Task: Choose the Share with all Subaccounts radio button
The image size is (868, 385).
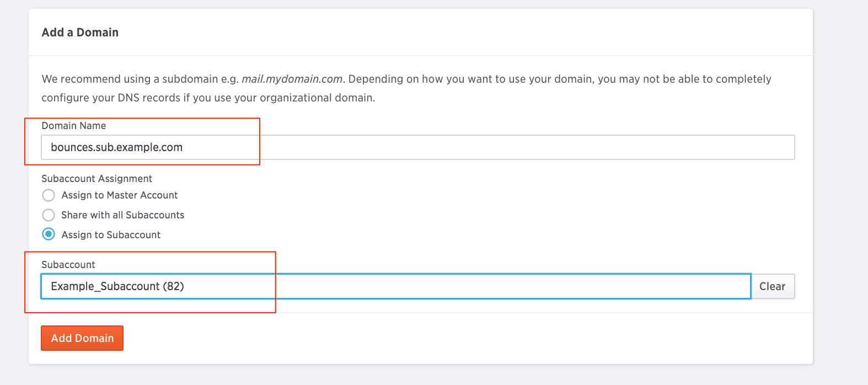Action: pyautogui.click(x=49, y=215)
